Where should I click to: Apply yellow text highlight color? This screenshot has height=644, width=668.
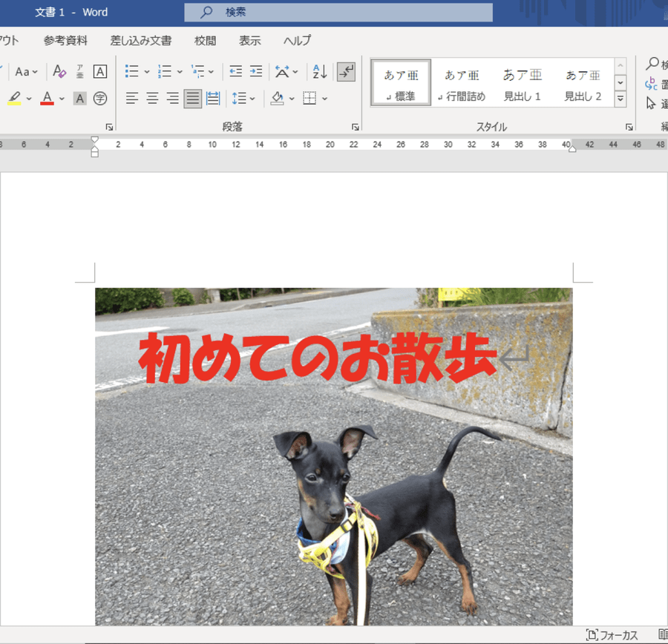15,99
